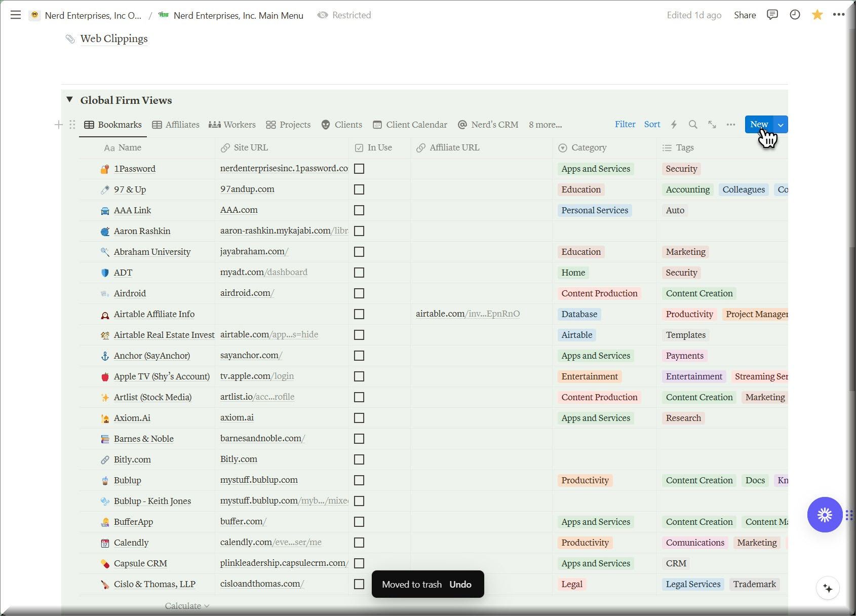
Task: Open the Nerd Enterprises, Inc. Main Menu breadcrumb
Action: tap(231, 15)
